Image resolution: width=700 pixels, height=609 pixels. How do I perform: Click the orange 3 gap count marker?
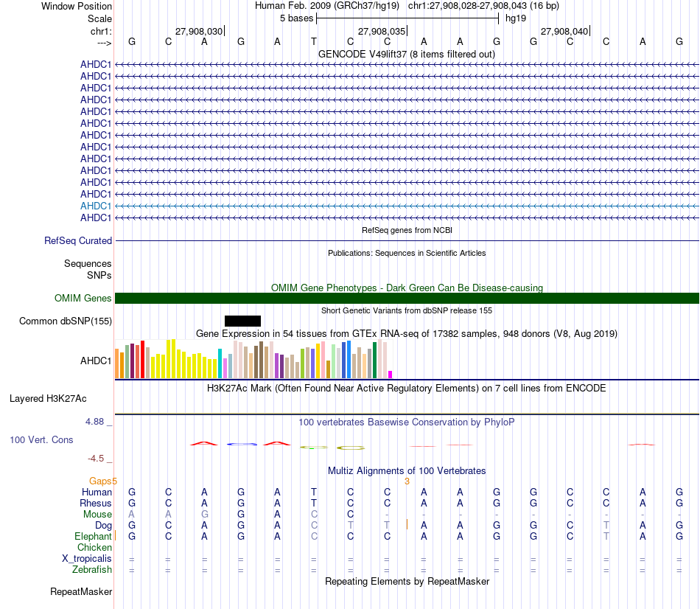tap(407, 481)
